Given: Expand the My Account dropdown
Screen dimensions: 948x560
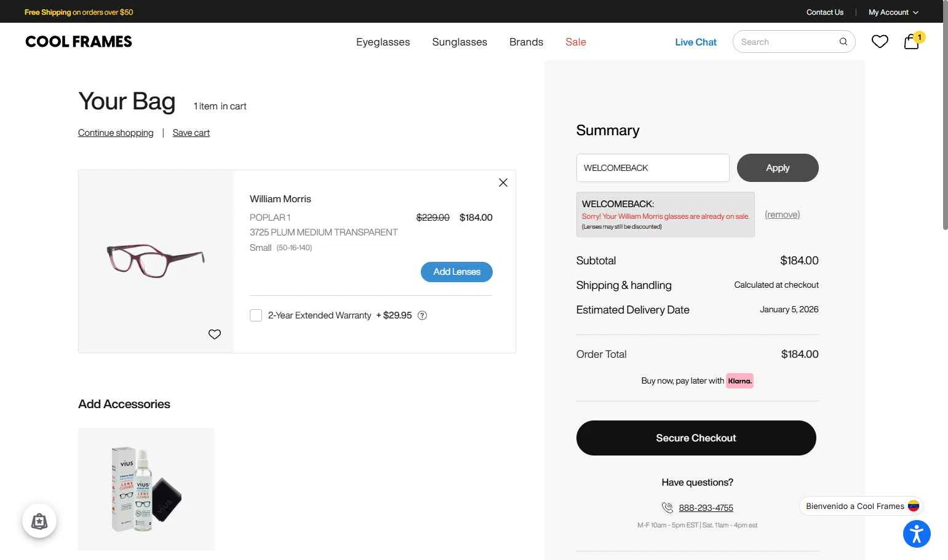Looking at the screenshot, I should [893, 12].
